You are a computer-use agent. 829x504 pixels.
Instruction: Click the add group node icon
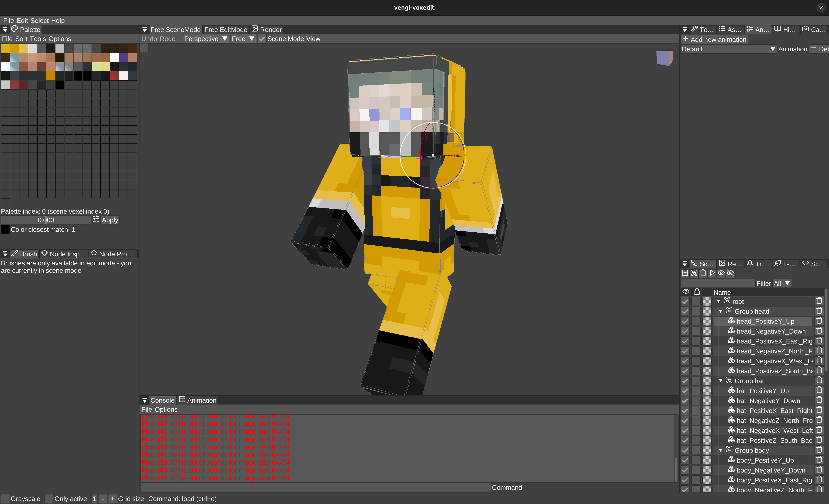694,273
